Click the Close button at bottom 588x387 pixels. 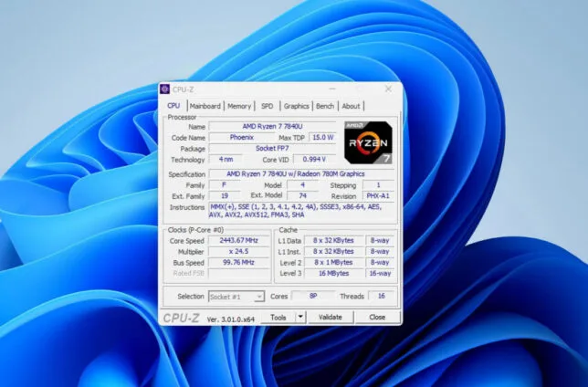(x=377, y=318)
